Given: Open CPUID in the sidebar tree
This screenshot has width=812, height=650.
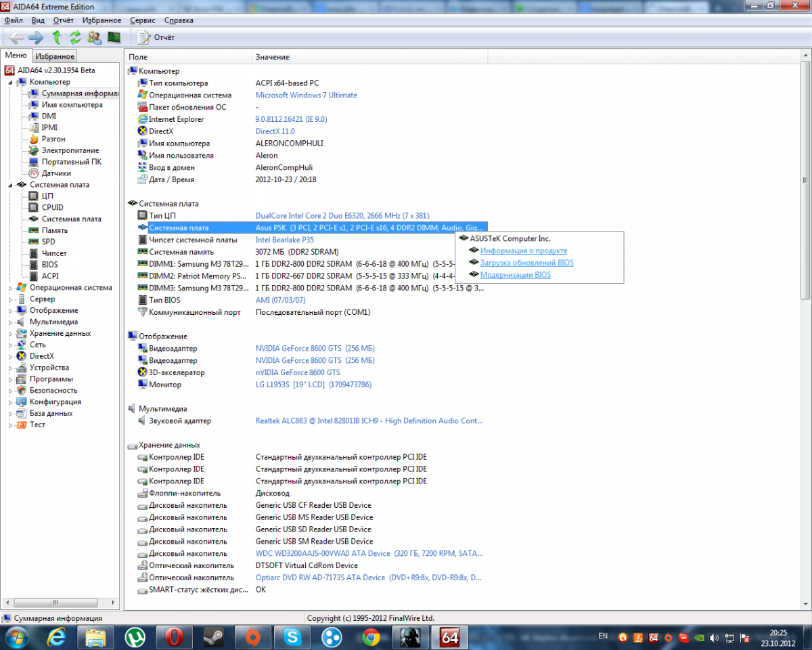Looking at the screenshot, I should coord(52,207).
